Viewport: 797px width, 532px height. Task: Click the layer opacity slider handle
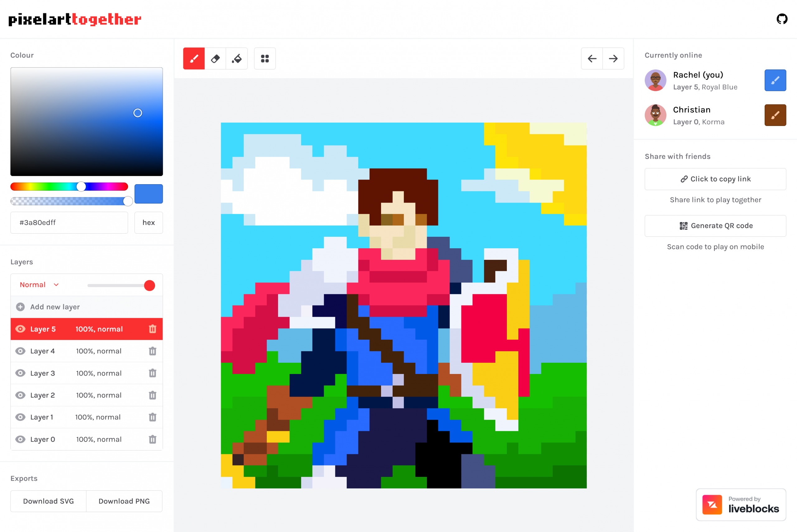(x=149, y=285)
